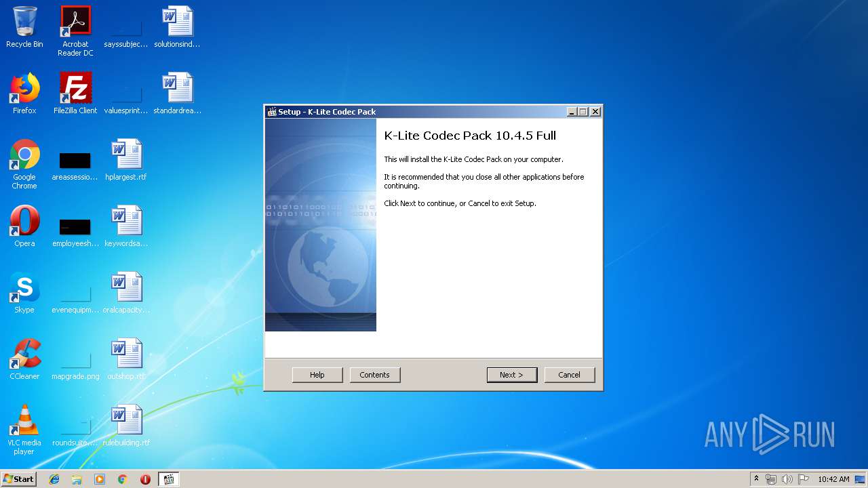Click the 10:42 AM taskbar clock
This screenshot has height=488, width=868.
[833, 479]
